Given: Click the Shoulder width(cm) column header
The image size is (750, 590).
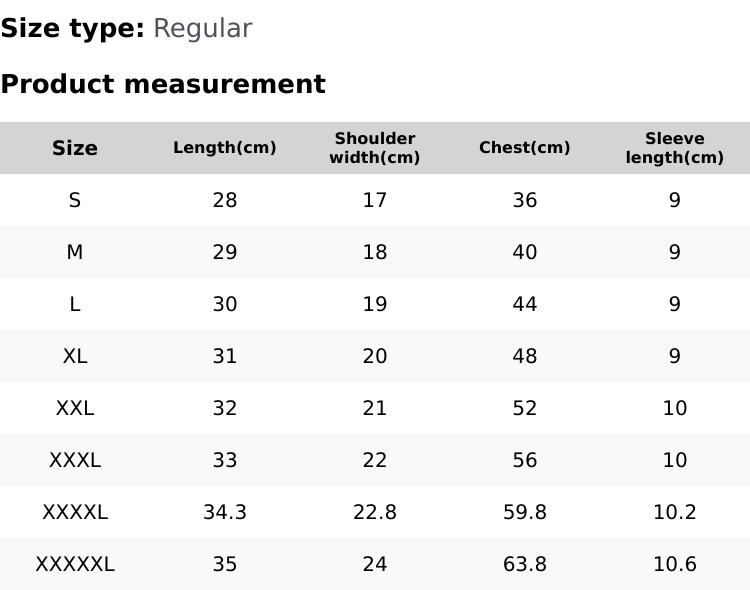Looking at the screenshot, I should click(x=375, y=148).
